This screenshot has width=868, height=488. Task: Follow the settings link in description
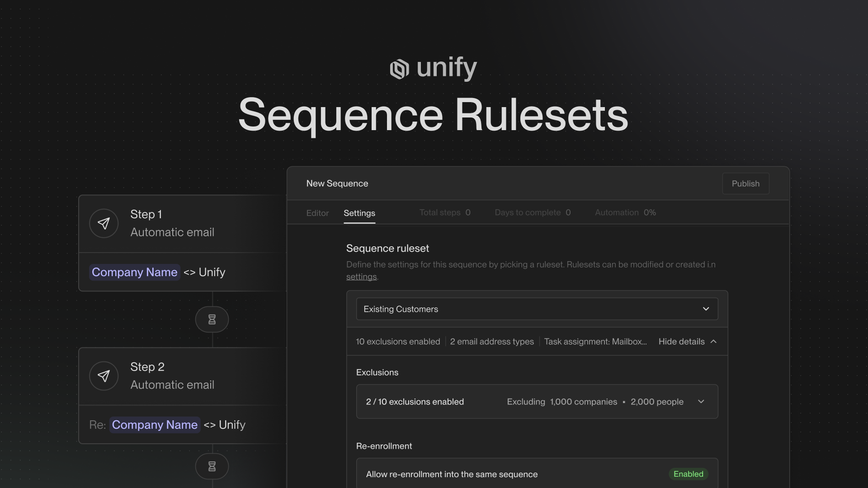[x=361, y=277]
